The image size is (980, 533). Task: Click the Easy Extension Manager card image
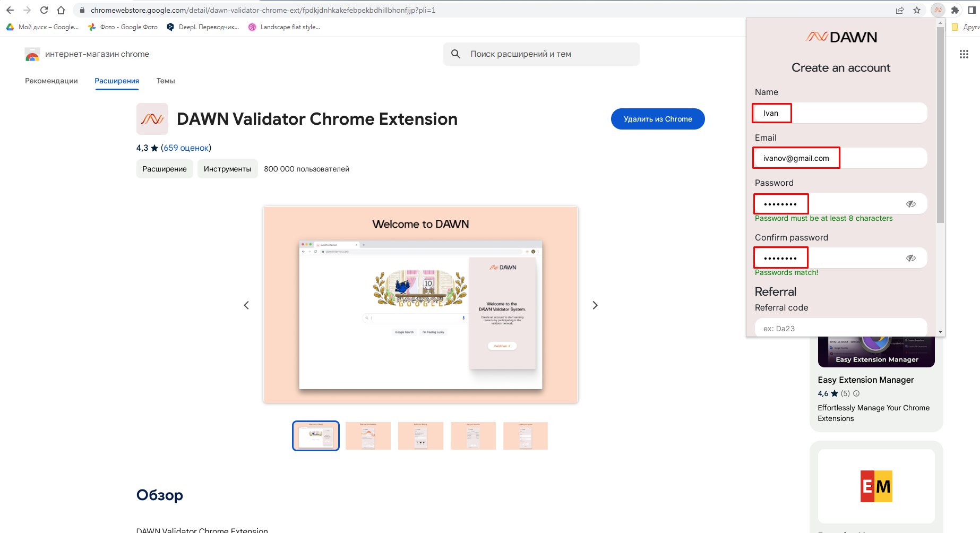tap(876, 351)
